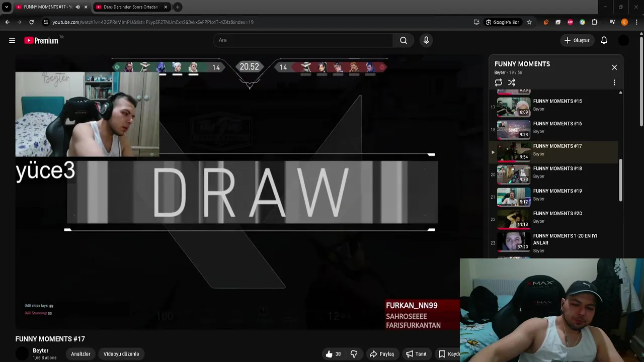The height and width of the screenshot is (362, 644).
Task: Close the Dans Dersinden Sonra tab
Action: pyautogui.click(x=166, y=7)
